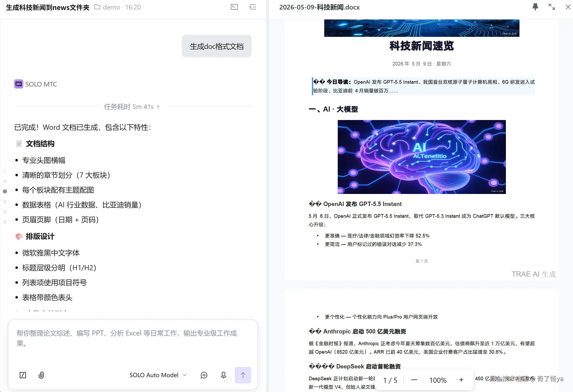Close the docx preview panel
Viewport: 573px width, 392px height.
[568, 7]
